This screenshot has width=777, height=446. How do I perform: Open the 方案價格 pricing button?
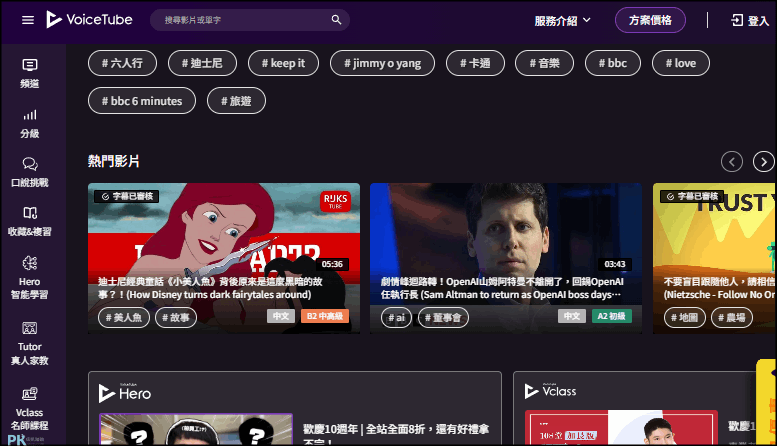pyautogui.click(x=650, y=20)
